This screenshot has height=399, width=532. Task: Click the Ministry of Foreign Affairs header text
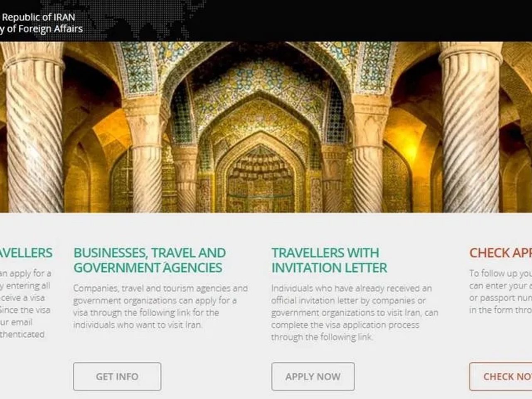point(42,29)
